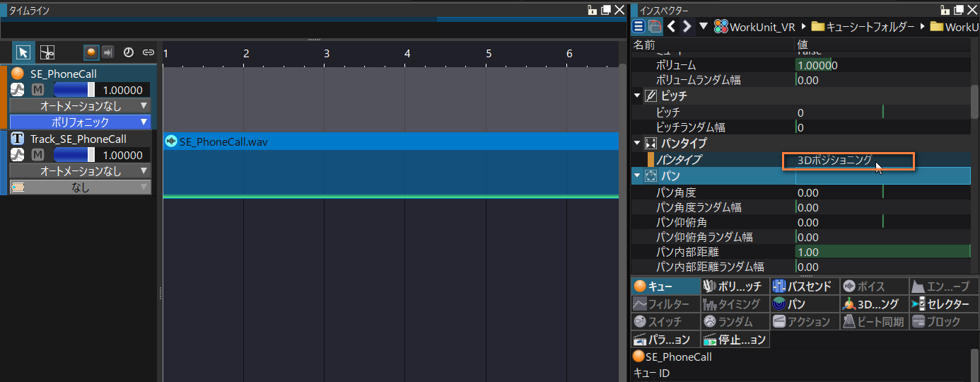This screenshot has width=980, height=382.
Task: Go back in inspector history
Action: coord(671,27)
